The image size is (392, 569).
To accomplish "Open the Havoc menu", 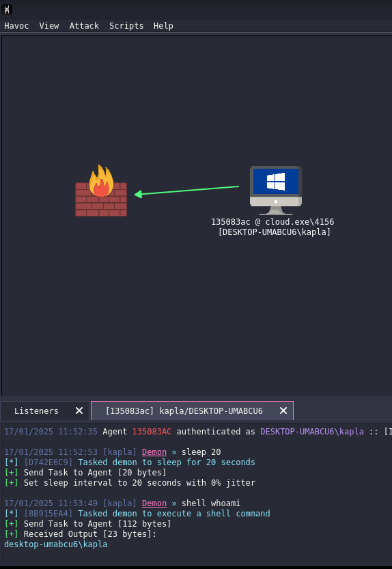I will (16, 26).
